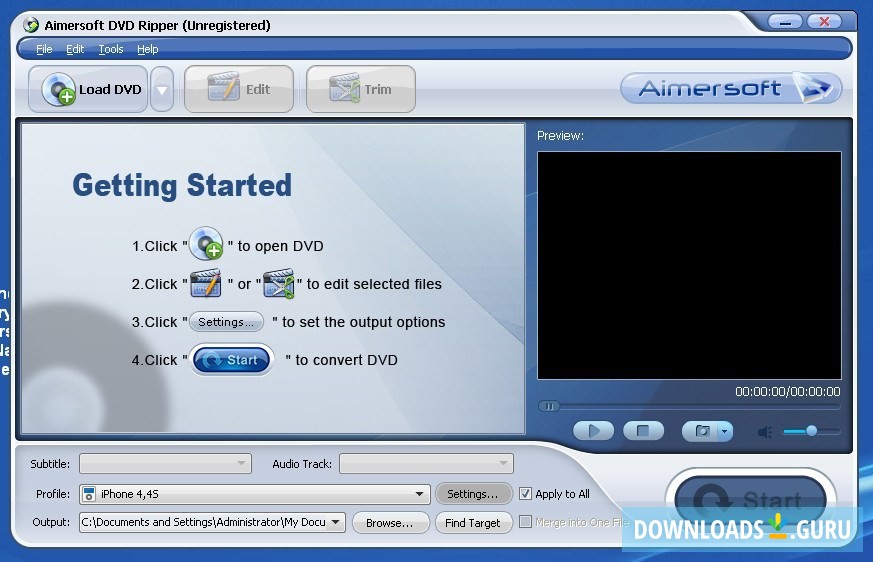Open the Trim scissors toolbar button
Image resolution: width=873 pixels, height=562 pixels.
361,89
